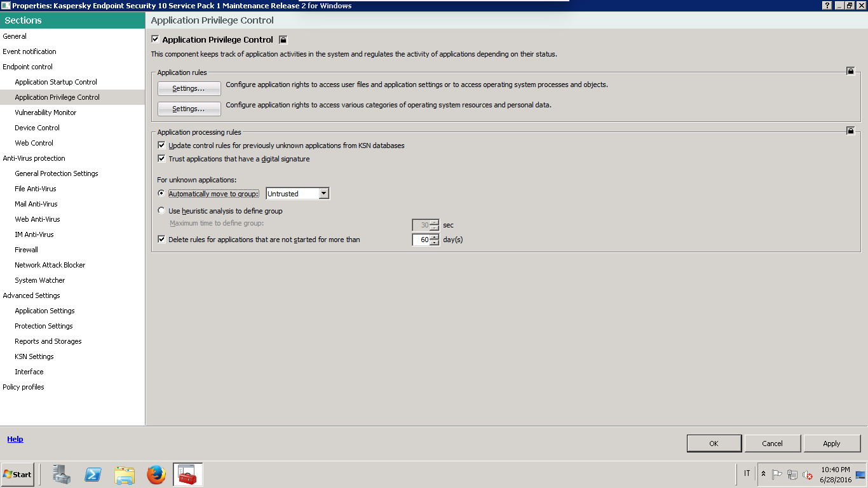Open Interface section
868x488 pixels.
tap(29, 372)
